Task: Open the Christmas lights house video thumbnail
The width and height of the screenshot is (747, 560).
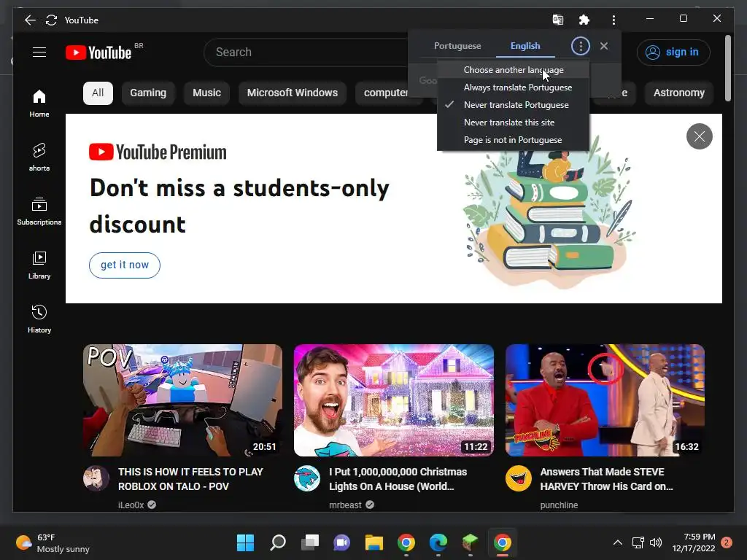Action: [x=393, y=400]
